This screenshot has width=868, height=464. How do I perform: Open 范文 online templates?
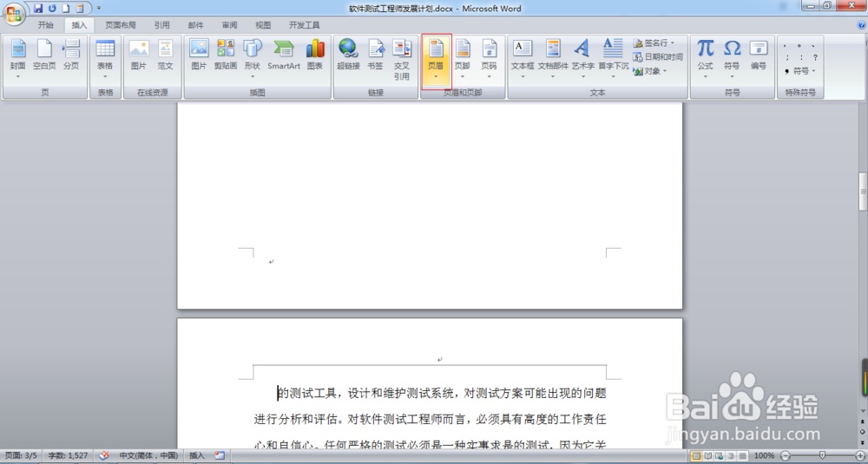click(x=165, y=56)
